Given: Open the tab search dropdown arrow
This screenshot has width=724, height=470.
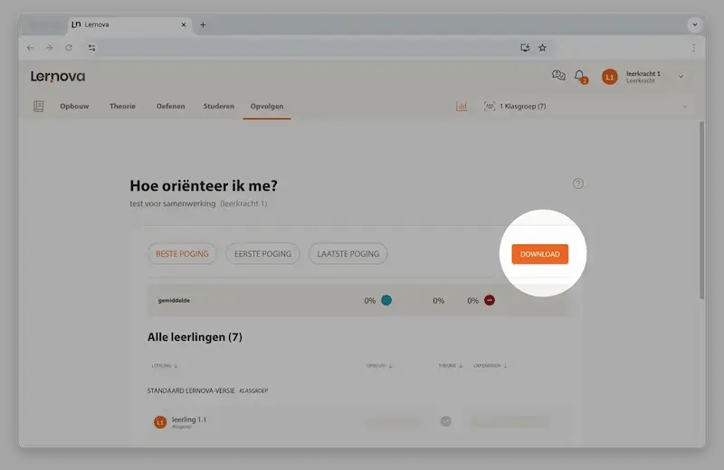Looking at the screenshot, I should (x=694, y=24).
